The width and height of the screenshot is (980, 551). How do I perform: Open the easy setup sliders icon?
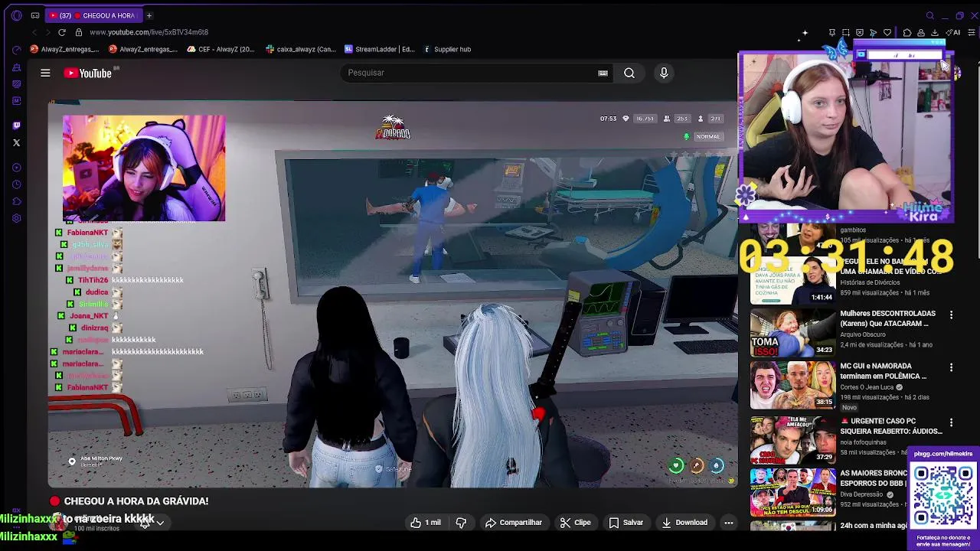(x=972, y=32)
